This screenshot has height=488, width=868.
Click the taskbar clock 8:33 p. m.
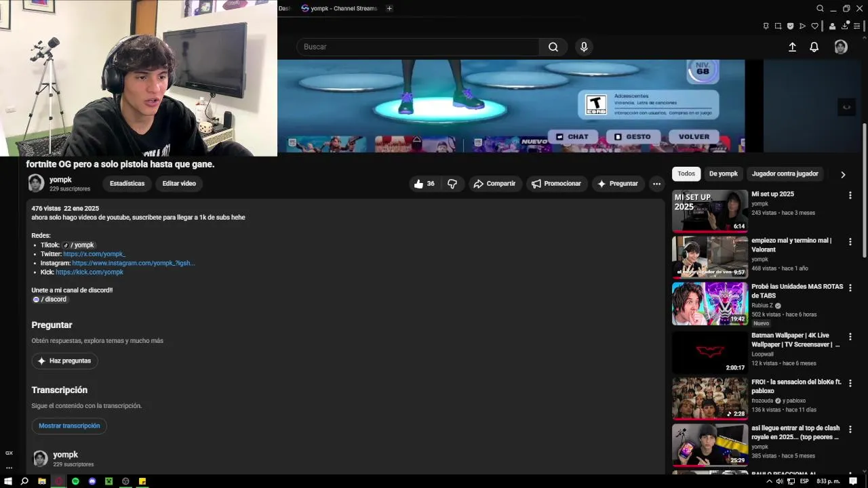click(828, 481)
